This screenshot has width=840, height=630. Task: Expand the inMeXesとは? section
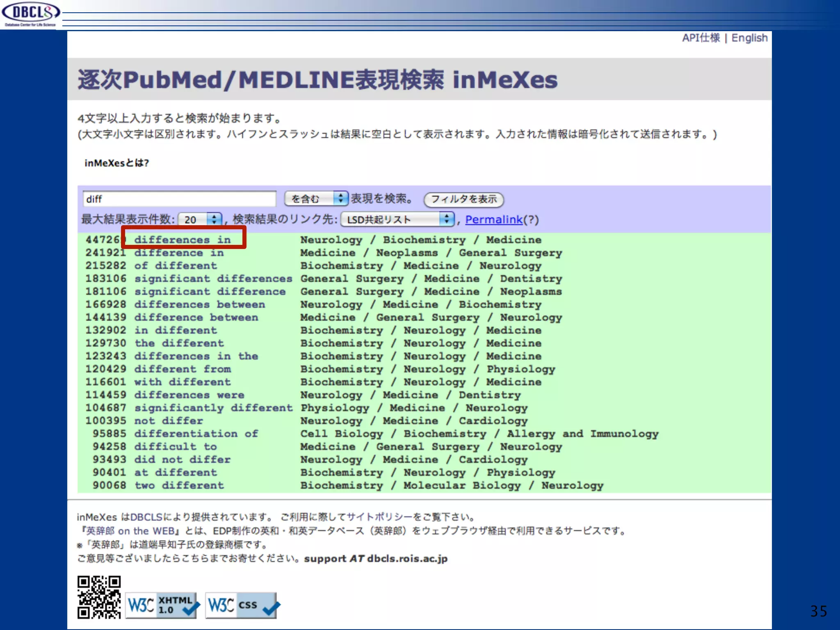pos(117,163)
